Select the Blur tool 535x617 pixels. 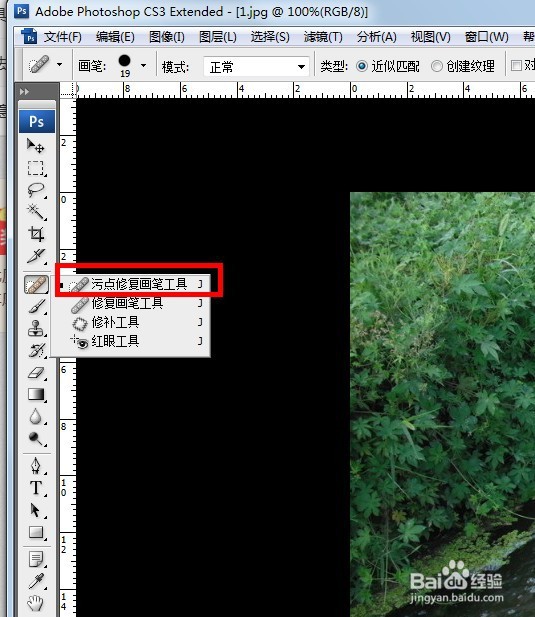pos(36,416)
